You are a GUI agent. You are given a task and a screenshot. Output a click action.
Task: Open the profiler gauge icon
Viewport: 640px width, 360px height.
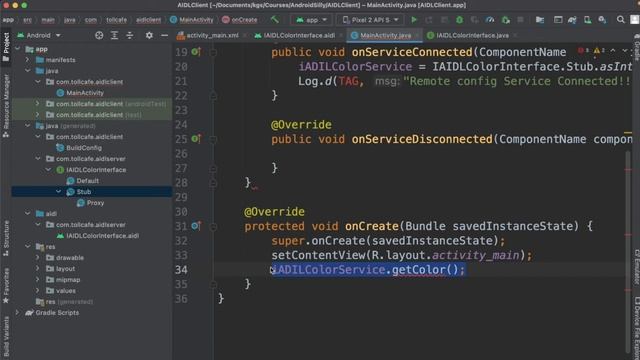click(490, 20)
